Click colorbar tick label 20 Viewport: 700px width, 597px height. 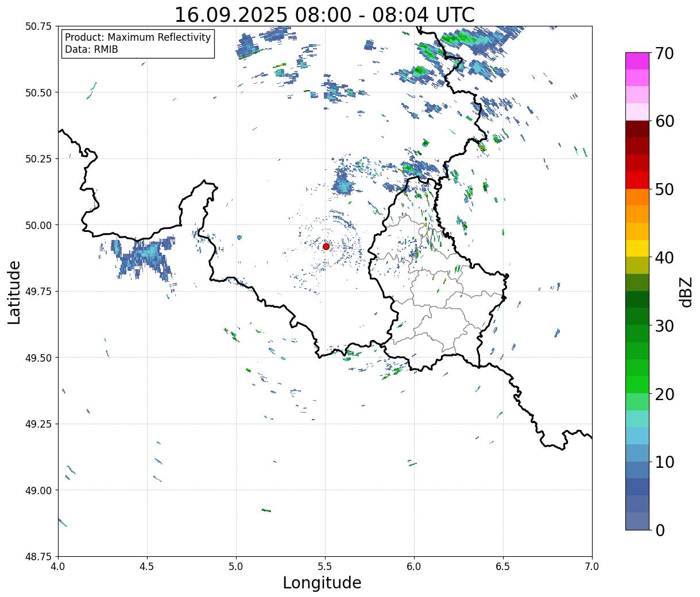pos(664,394)
